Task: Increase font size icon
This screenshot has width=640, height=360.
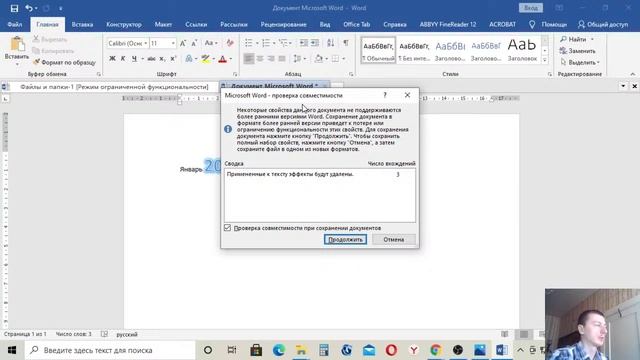Action: click(x=183, y=43)
